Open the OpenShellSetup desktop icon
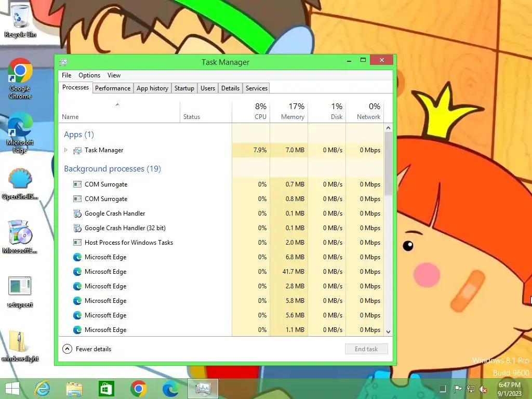 coord(20,183)
